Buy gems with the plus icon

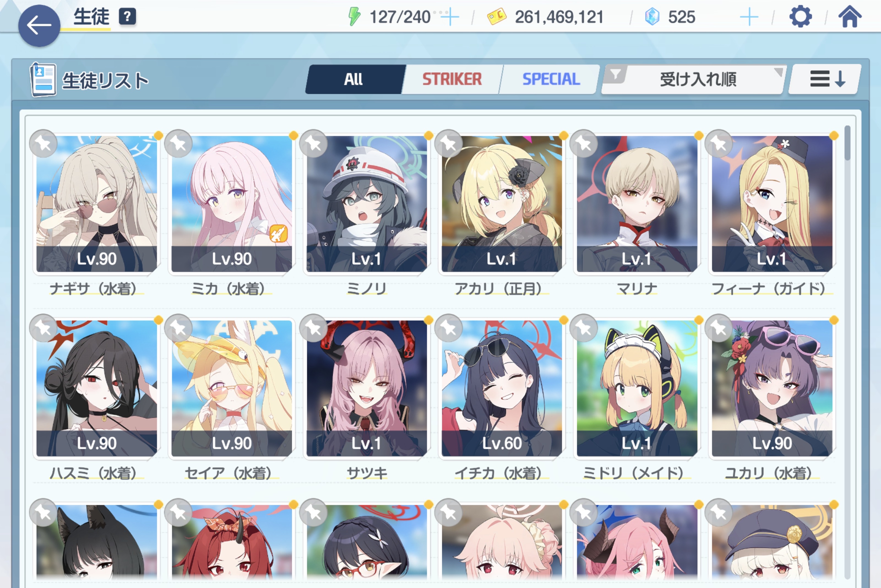[x=749, y=17]
